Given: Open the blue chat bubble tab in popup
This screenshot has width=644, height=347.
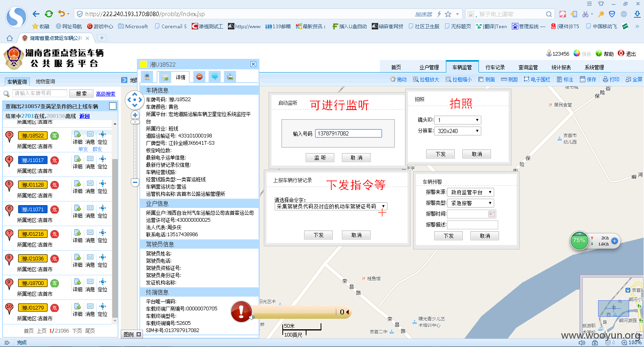Looking at the screenshot, I should 215,77.
